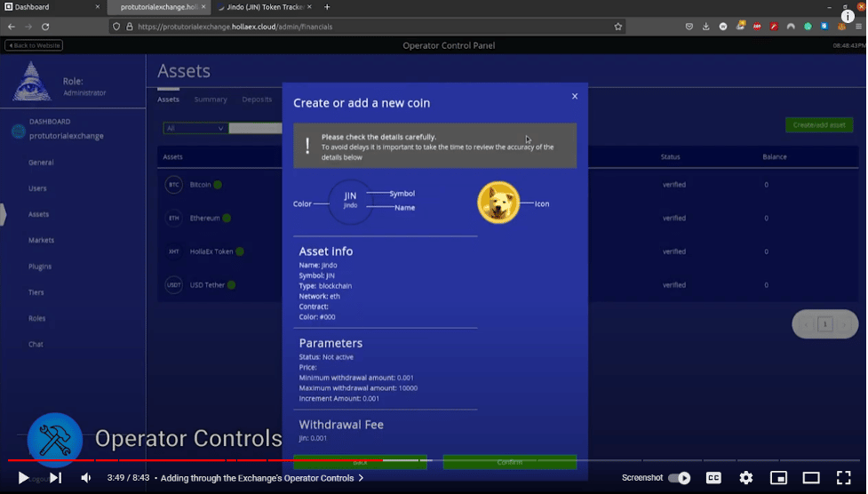Close the Create or add a new coin dialog
The image size is (868, 494).
(x=575, y=96)
